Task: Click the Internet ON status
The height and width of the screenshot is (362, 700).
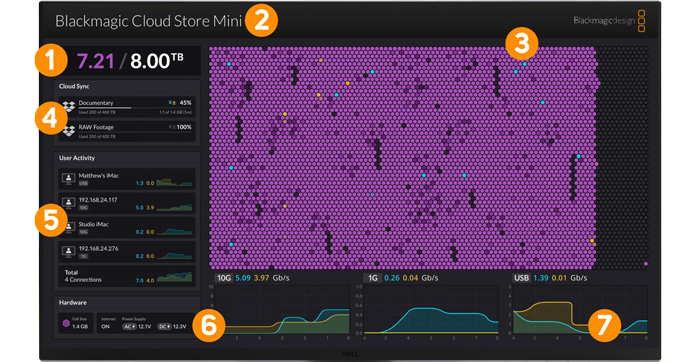Action: click(105, 327)
